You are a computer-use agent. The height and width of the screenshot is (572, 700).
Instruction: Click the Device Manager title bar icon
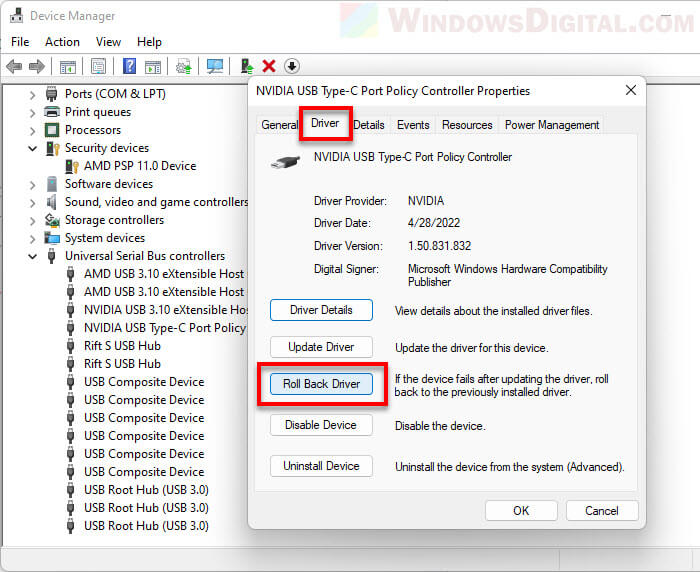click(17, 16)
